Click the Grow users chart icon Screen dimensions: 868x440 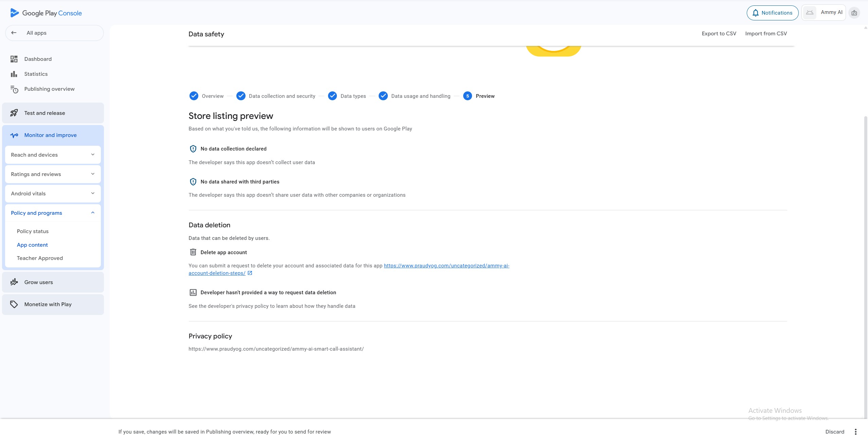[x=14, y=282]
